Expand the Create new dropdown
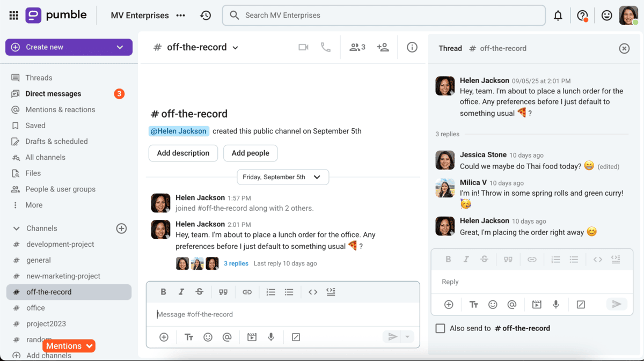 pos(120,47)
